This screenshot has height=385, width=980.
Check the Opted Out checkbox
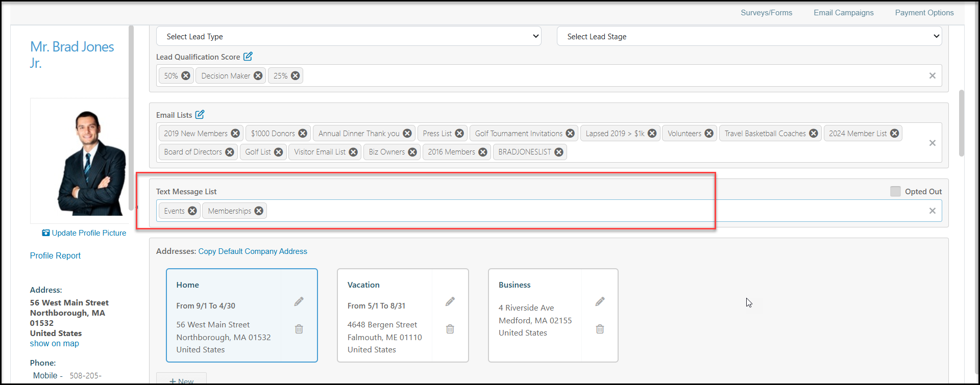[895, 191]
